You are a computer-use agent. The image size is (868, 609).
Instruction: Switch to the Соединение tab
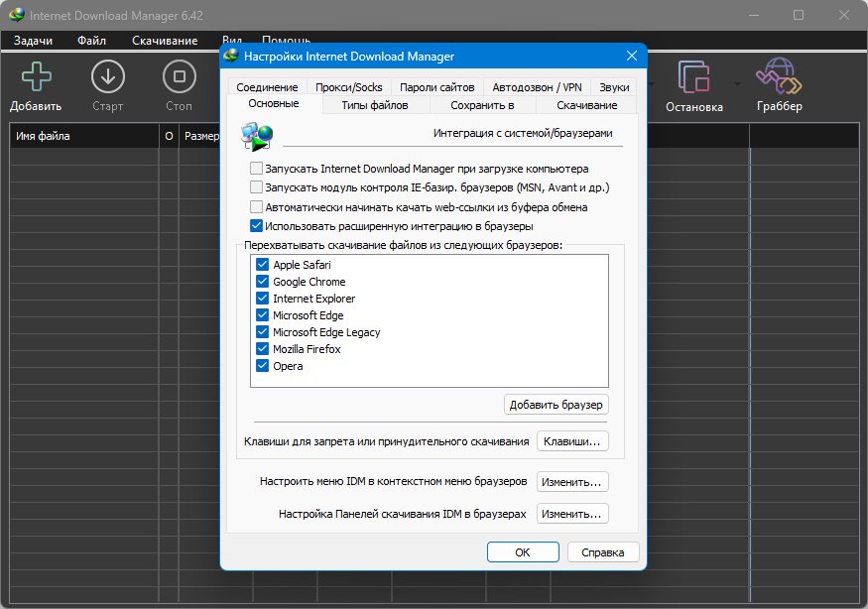coord(267,87)
